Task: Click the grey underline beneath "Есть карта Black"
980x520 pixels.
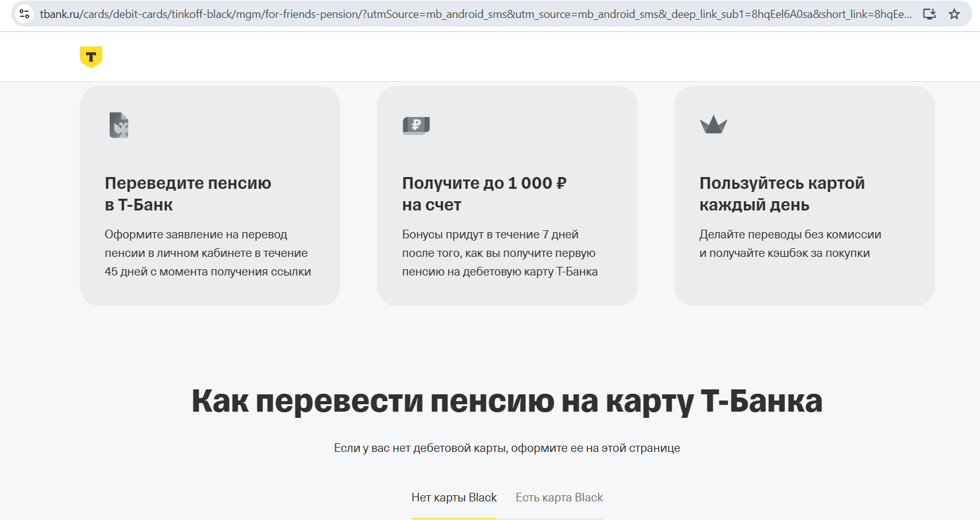Action: (x=550, y=519)
